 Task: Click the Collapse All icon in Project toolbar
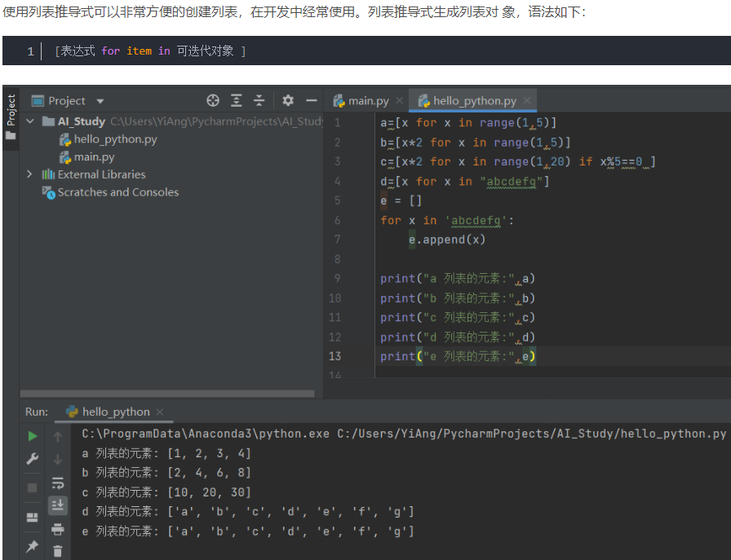click(x=259, y=100)
